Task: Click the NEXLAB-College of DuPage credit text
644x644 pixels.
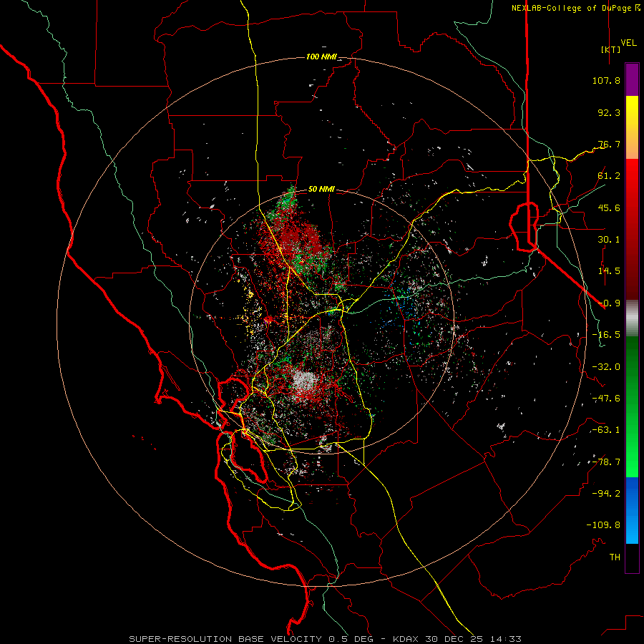Action: [x=576, y=8]
